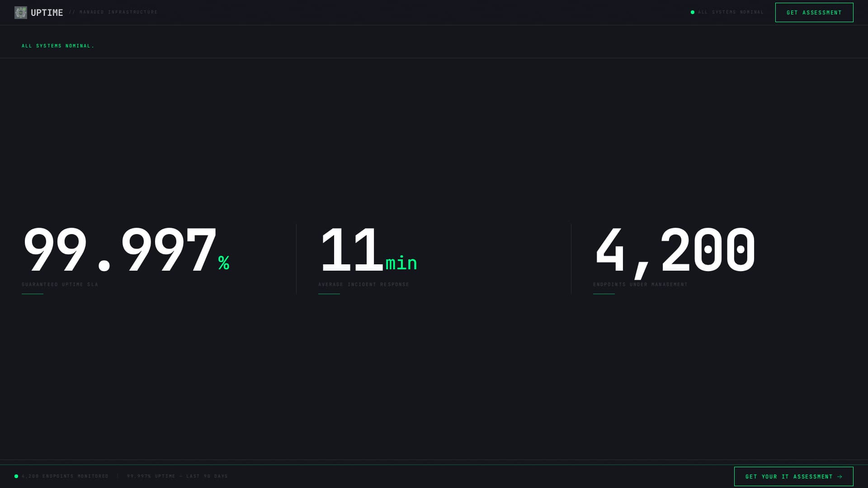The image size is (868, 488).
Task: Click green status dot beside header All Systems Nominal
Action: [x=693, y=12]
